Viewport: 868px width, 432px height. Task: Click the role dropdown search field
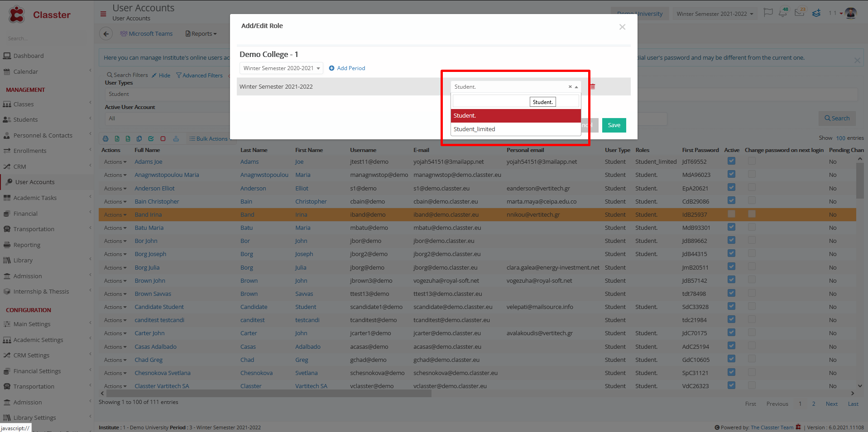pyautogui.click(x=516, y=101)
